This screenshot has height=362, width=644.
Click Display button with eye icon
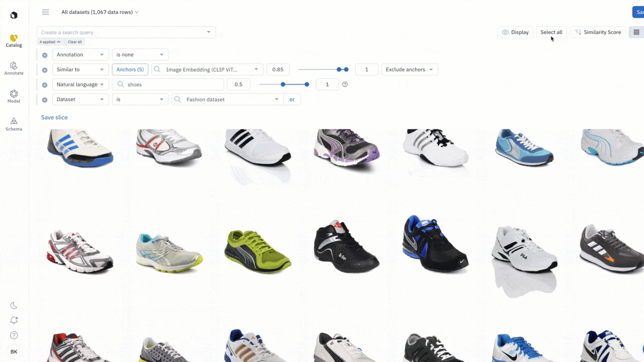(x=515, y=32)
